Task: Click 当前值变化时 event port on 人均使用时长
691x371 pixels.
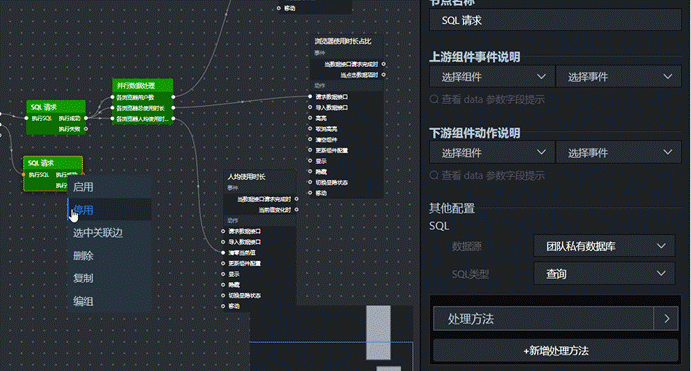Action: (296, 210)
